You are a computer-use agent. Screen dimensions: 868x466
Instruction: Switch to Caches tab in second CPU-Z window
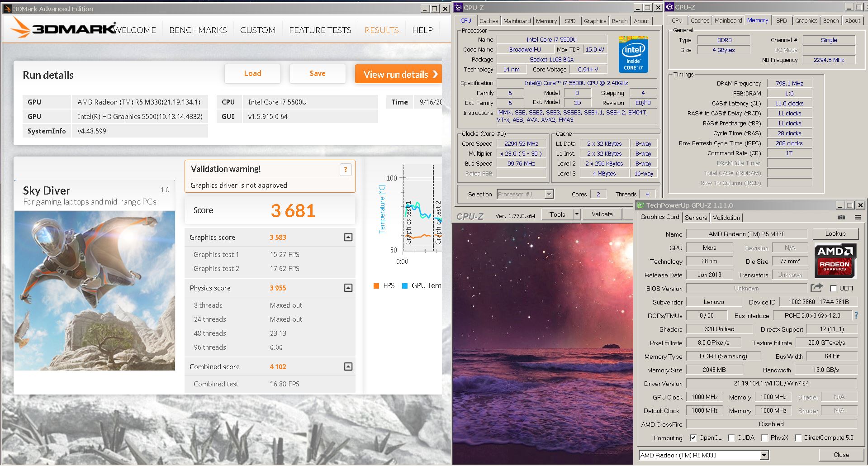[x=700, y=20]
